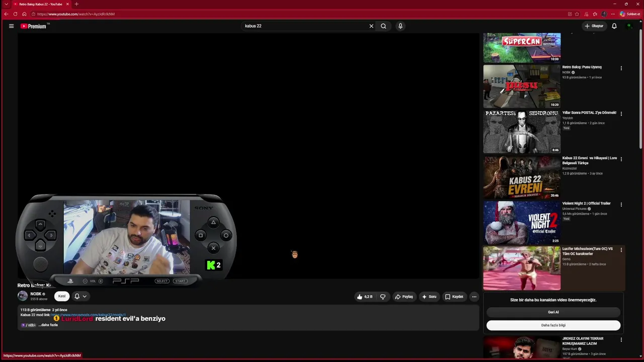Undo the recommendation with Geri Al
Screen dimensions: 644x362
coord(553,312)
